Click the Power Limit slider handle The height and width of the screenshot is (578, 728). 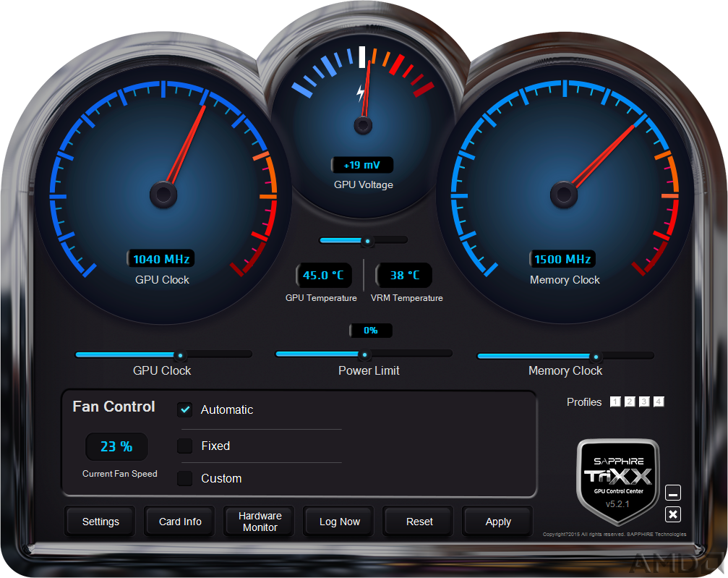coord(364,355)
